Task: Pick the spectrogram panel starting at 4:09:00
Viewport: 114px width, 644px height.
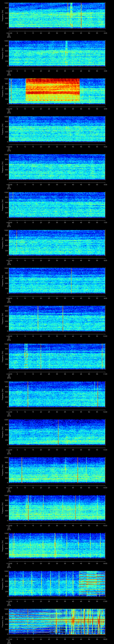Action: (x=57, y=318)
